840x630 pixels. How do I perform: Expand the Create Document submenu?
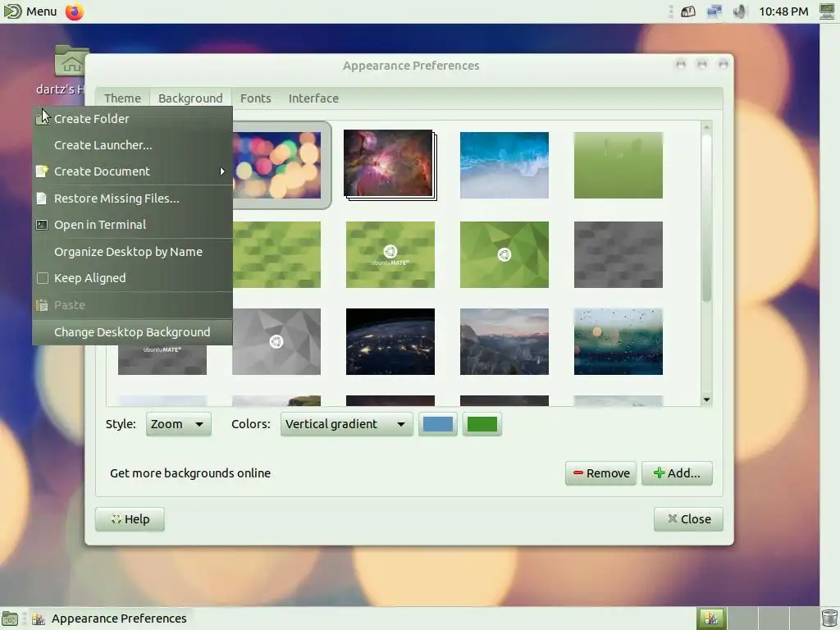(132, 171)
